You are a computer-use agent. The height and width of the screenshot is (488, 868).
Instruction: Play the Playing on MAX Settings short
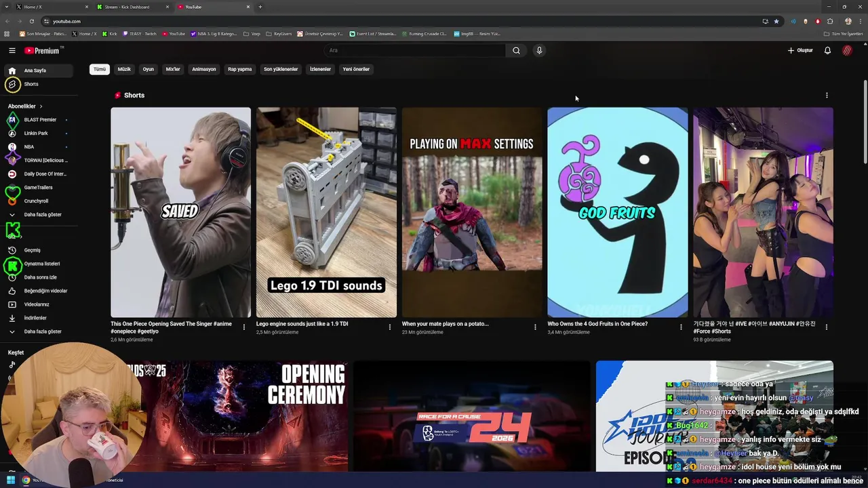(x=472, y=212)
